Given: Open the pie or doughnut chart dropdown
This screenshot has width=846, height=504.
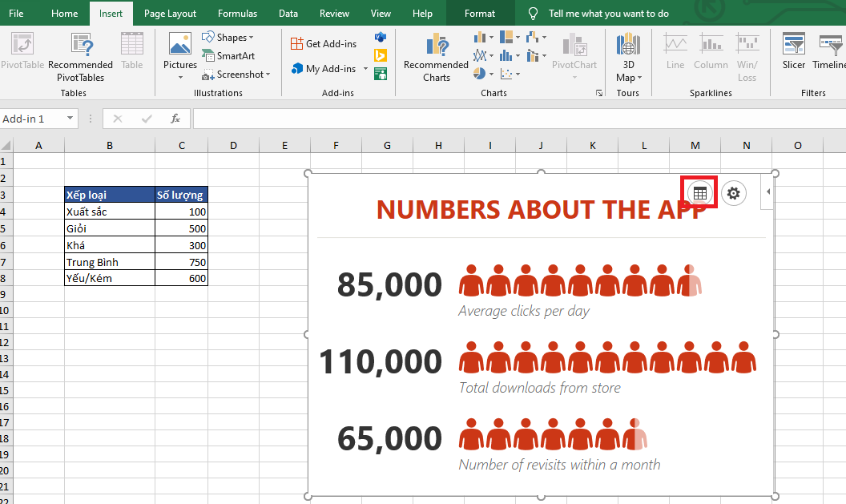Looking at the screenshot, I should coord(483,75).
